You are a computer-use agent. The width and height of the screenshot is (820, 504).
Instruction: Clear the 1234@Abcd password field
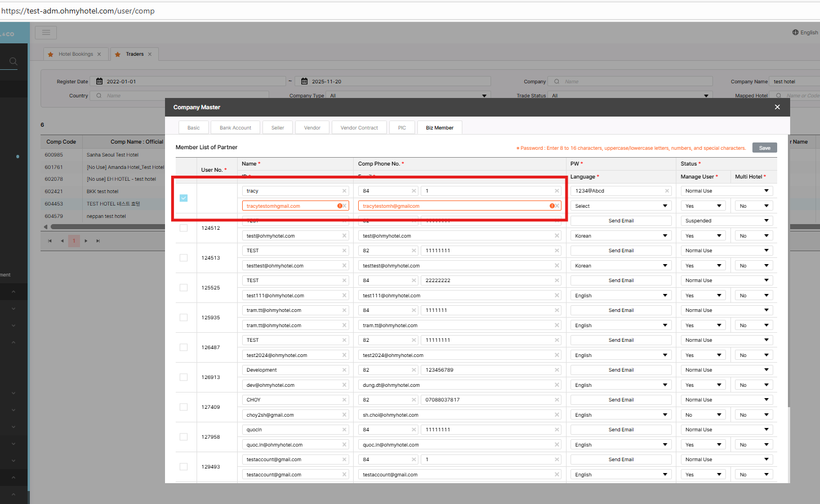click(667, 191)
